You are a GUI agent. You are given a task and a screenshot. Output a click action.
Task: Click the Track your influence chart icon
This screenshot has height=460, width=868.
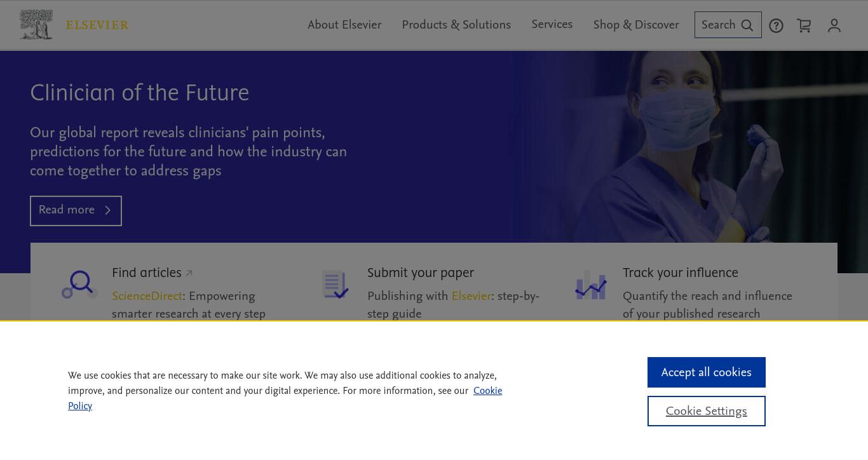tap(590, 285)
